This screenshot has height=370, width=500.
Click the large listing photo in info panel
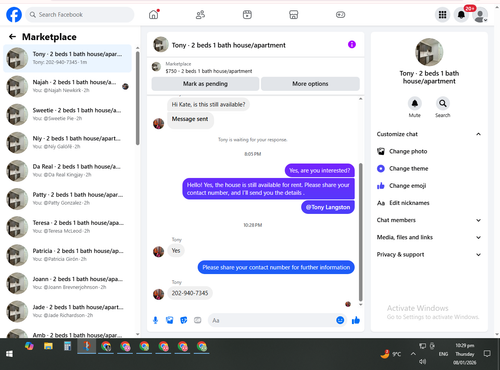click(429, 52)
